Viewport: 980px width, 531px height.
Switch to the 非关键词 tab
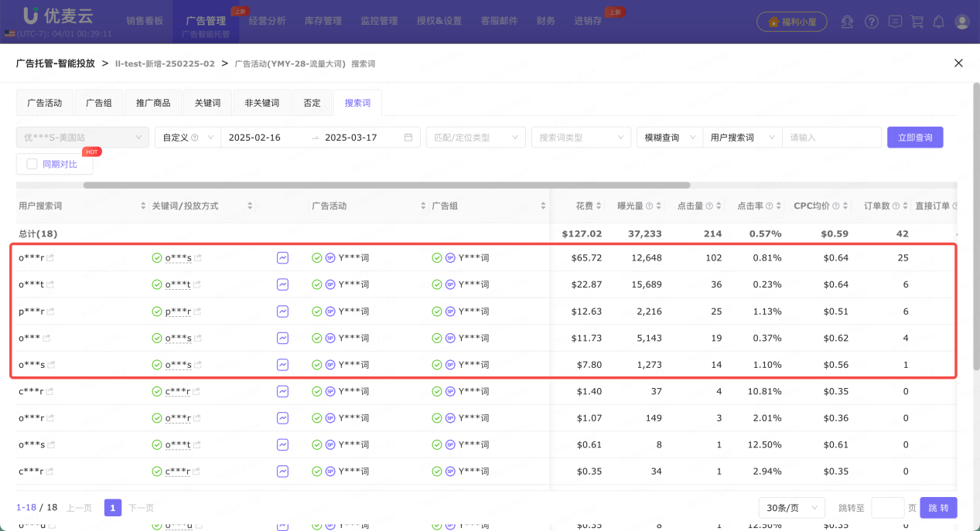(263, 103)
